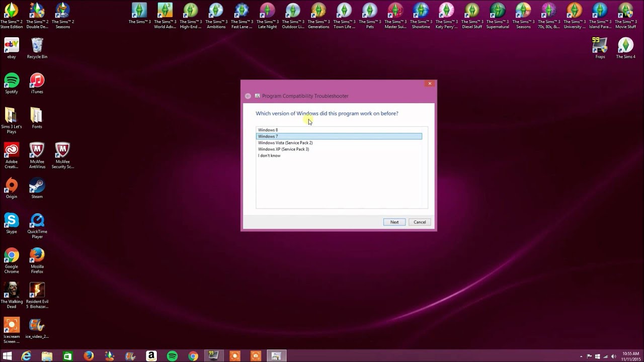
Task: Pick Windows Vista (Service Pack 2) option
Action: (339, 143)
